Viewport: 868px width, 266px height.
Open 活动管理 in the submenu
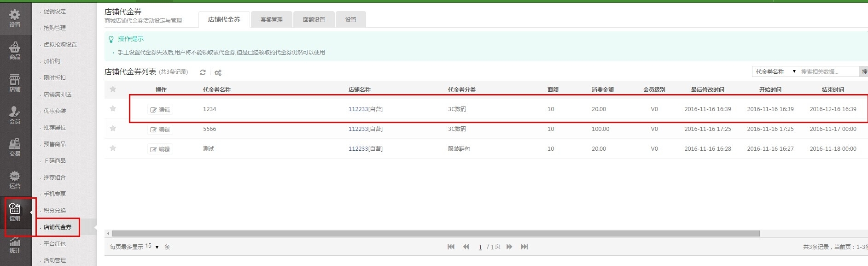pyautogui.click(x=55, y=260)
